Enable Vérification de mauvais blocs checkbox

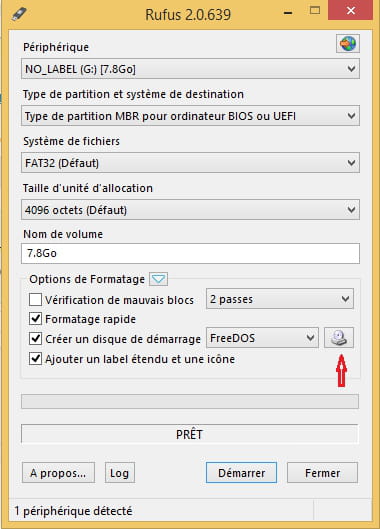35,300
